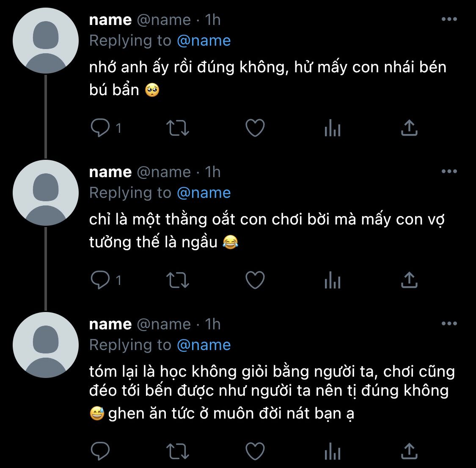Open the first tweet's 1h timestamp

click(x=213, y=20)
